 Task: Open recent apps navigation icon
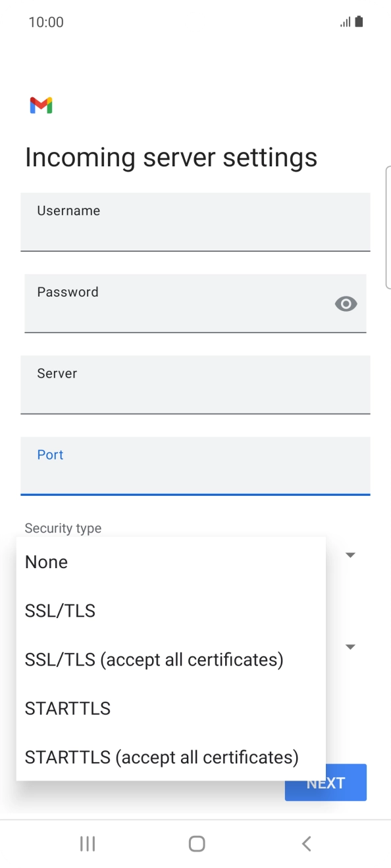pos(88,844)
